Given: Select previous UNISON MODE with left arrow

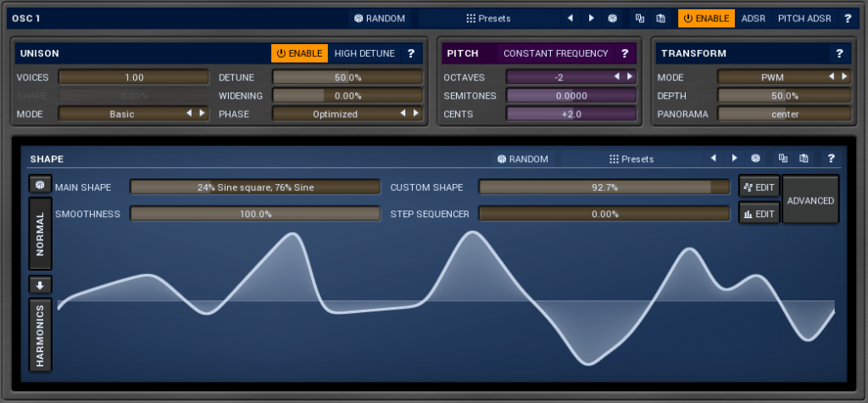Looking at the screenshot, I should pos(189,113).
